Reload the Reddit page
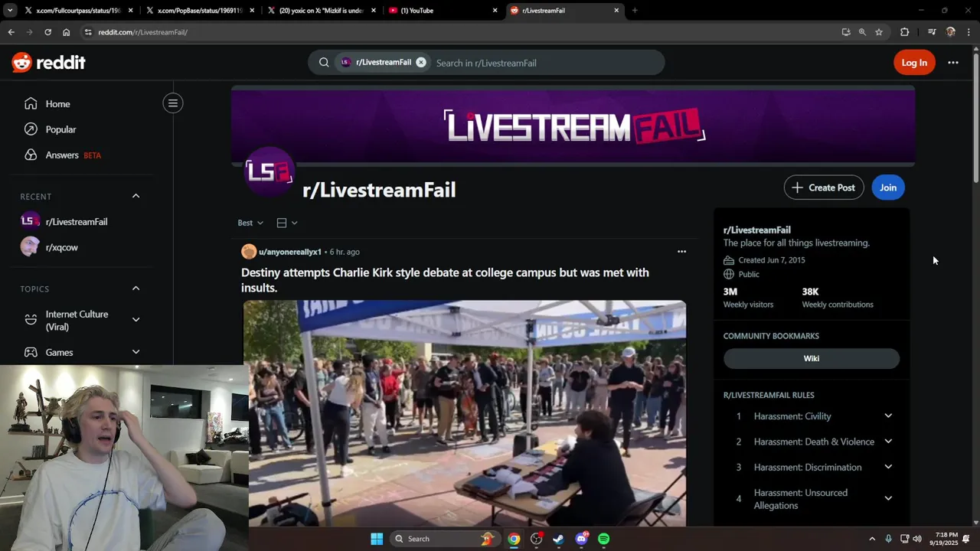Screen dimensions: 980x551 pyautogui.click(x=47, y=32)
